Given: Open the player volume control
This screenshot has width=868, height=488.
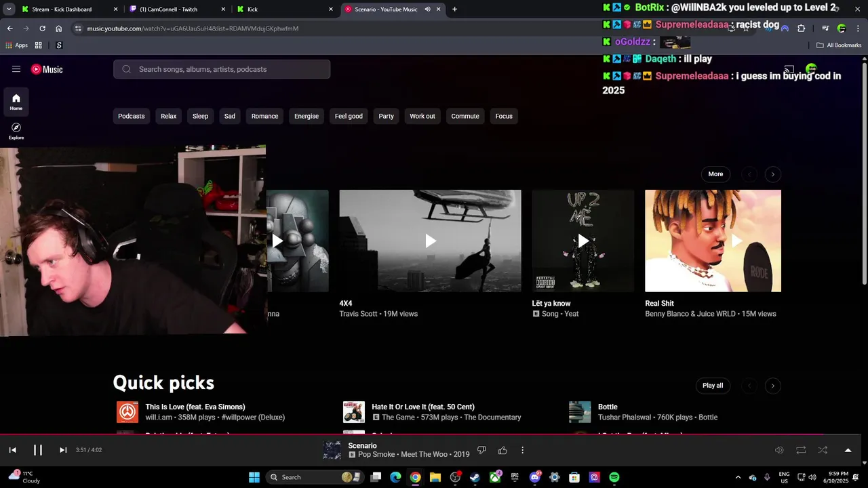Looking at the screenshot, I should (779, 450).
